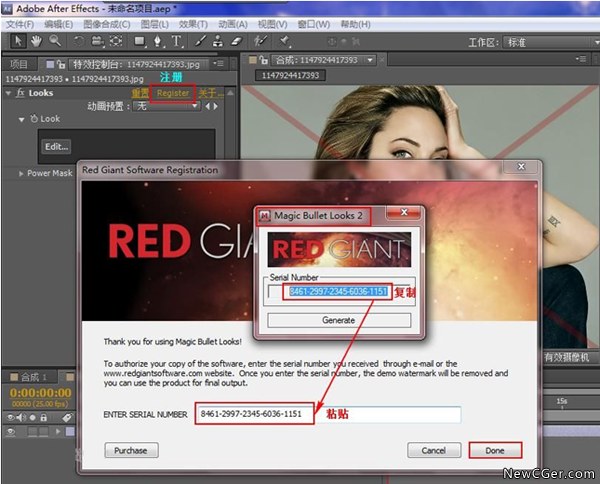Click the Register link in Looks
600x484 pixels.
pos(173,93)
